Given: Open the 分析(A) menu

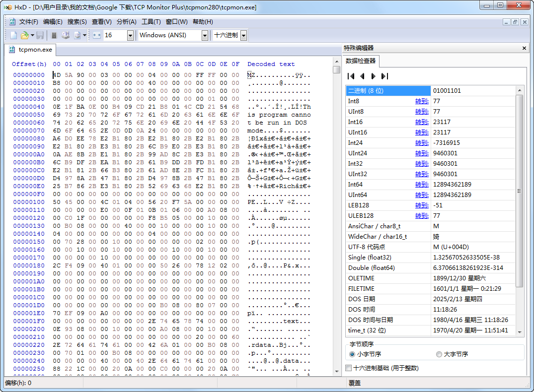Looking at the screenshot, I should point(126,22).
